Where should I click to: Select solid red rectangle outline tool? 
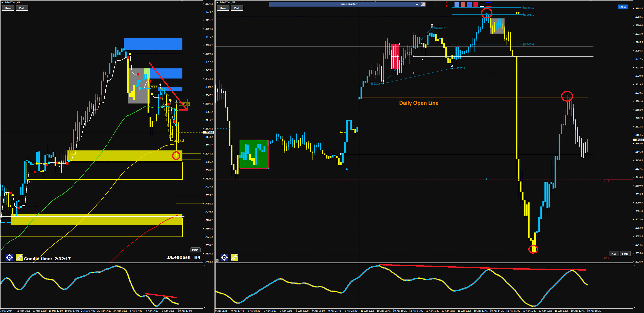444,5
